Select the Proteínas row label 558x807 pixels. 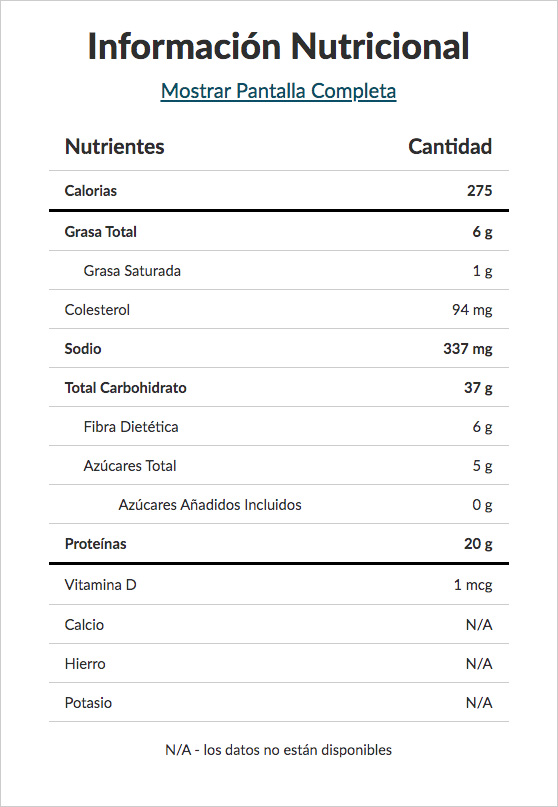point(96,544)
